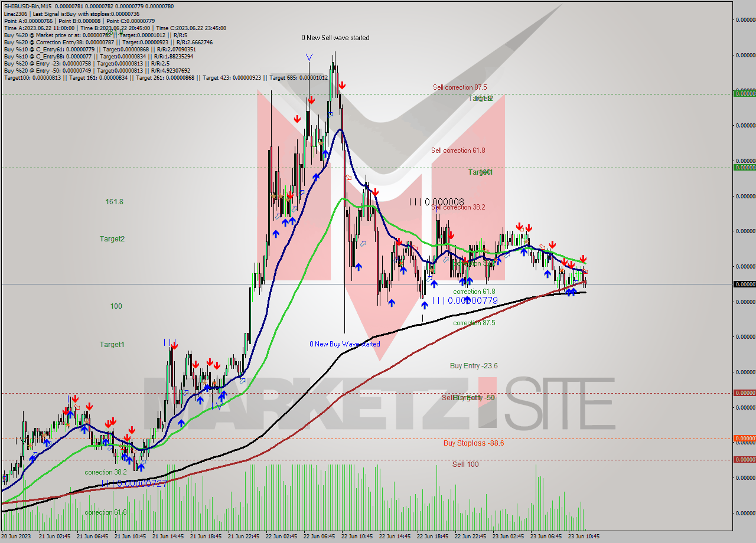The height and width of the screenshot is (543, 756).
Task: Select the green 'correction 87.5' label
Action: pos(474,323)
